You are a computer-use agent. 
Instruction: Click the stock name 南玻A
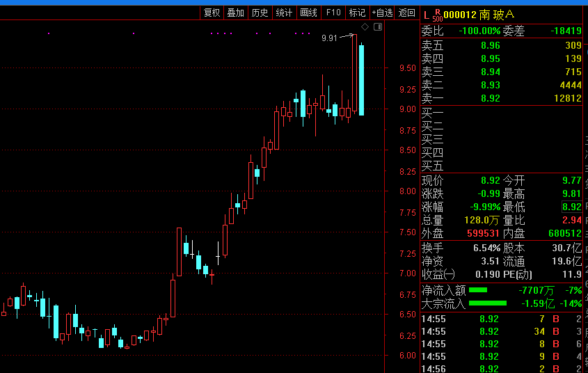[497, 15]
